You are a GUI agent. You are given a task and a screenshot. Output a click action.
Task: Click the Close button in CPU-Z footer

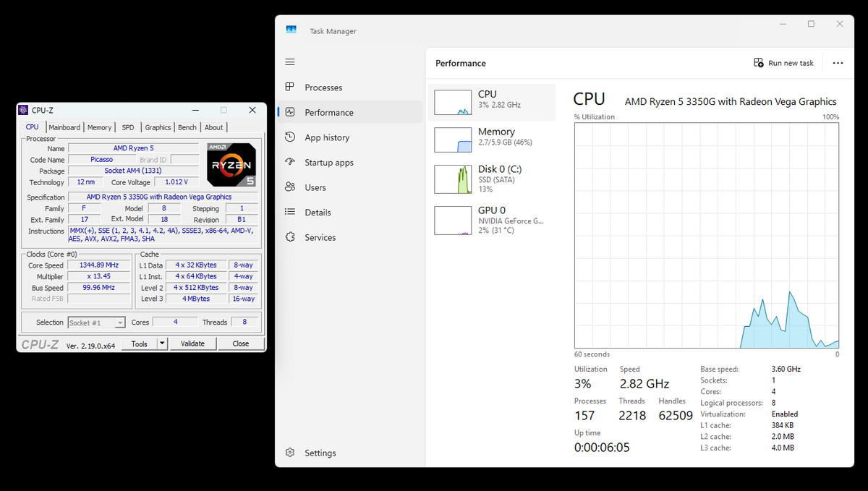(241, 344)
